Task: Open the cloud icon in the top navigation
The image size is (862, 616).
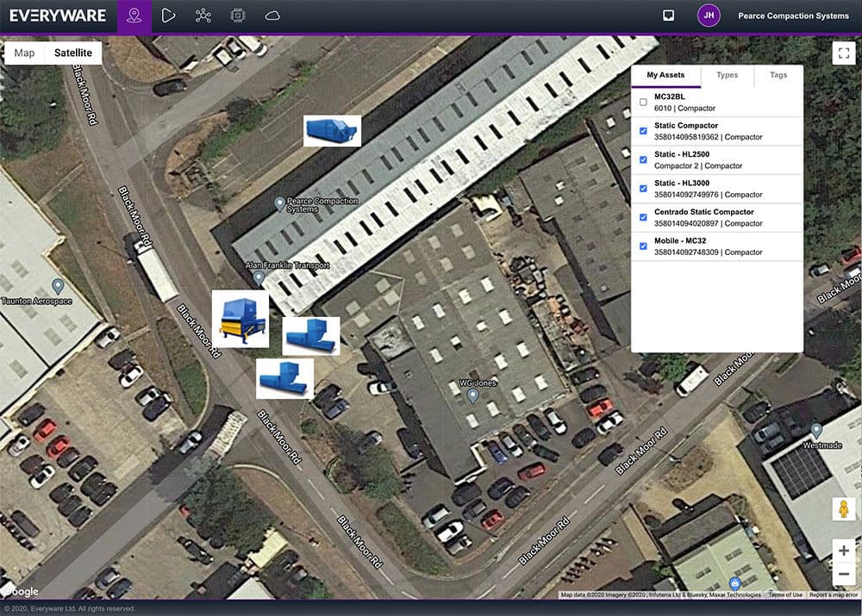Action: point(272,16)
